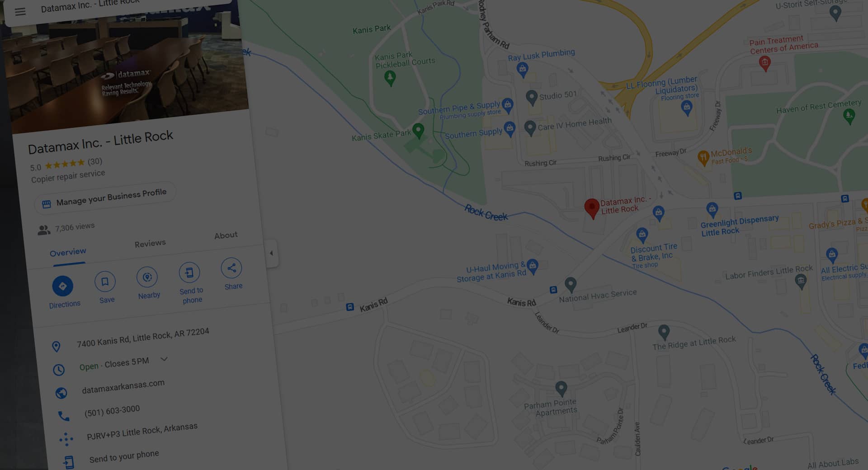868x470 pixels.
Task: Collapse the side panel arrow
Action: click(x=271, y=253)
